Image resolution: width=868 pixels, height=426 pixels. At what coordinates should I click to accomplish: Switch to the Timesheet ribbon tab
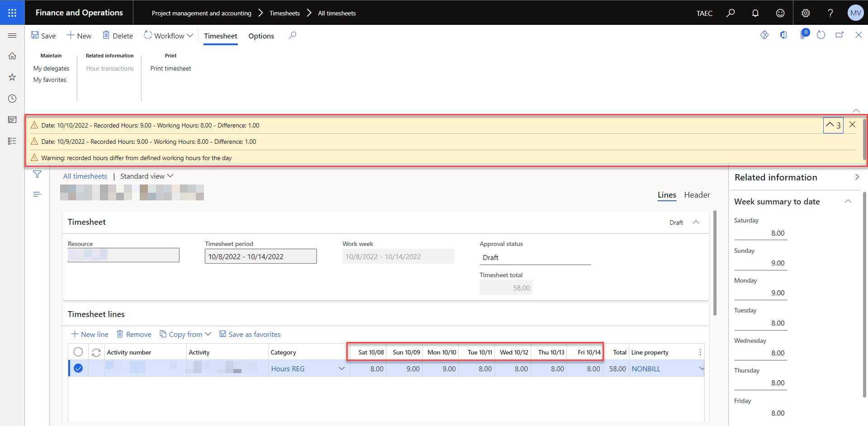221,36
